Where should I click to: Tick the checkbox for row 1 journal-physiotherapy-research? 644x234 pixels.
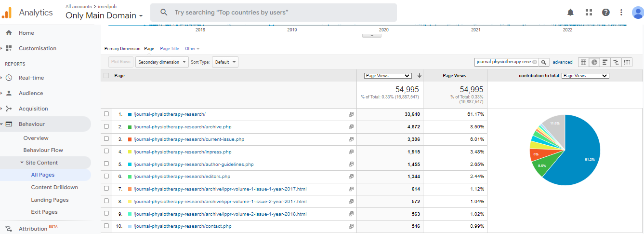[x=106, y=114]
